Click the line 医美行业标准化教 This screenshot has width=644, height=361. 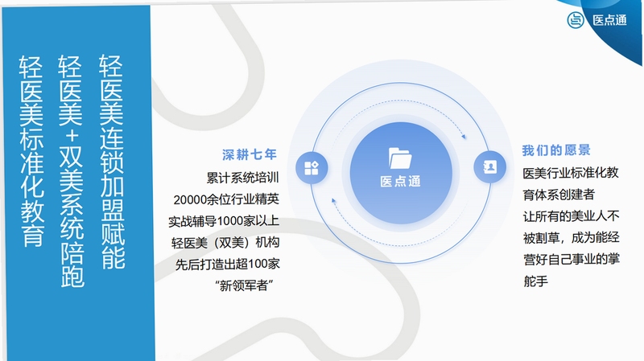point(571,173)
